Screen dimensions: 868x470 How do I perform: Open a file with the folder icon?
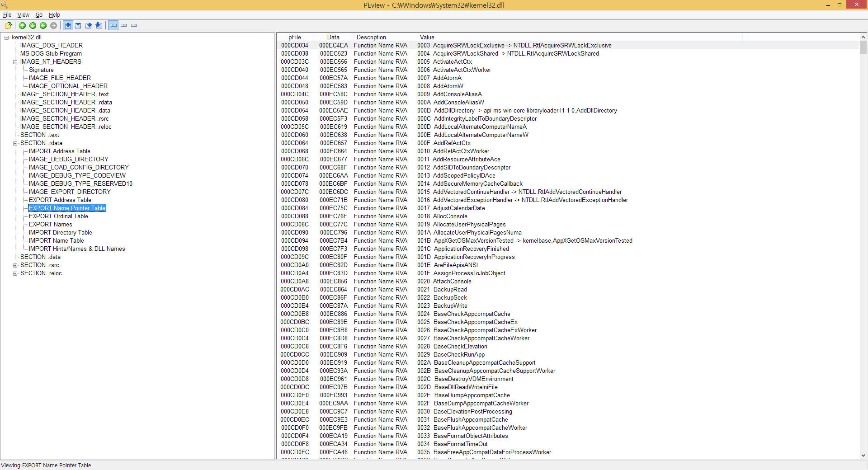(x=8, y=25)
